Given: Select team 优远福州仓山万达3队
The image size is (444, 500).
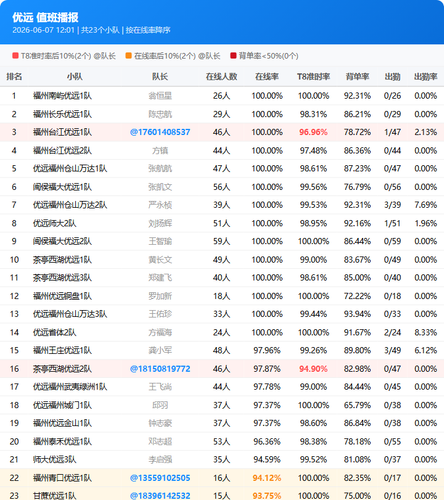Looking at the screenshot, I should (70, 314).
